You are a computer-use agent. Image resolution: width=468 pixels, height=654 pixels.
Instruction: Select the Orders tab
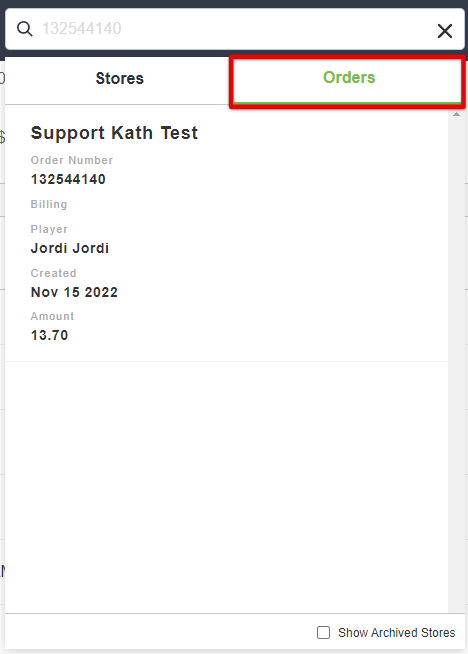[349, 78]
